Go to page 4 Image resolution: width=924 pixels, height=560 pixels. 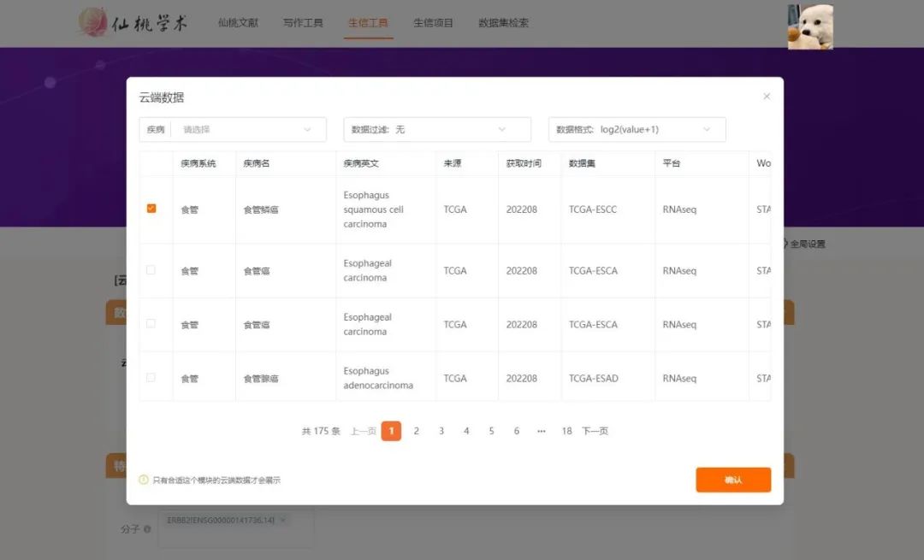(466, 431)
